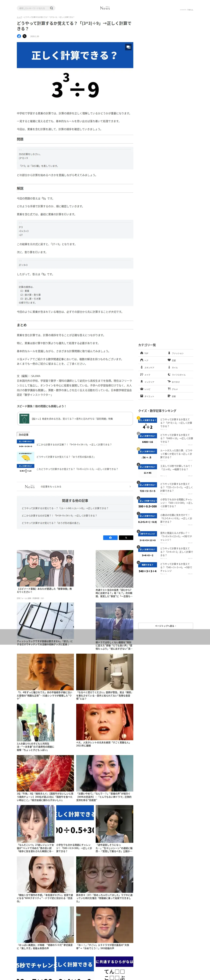Open the image gallery icon on the banner
The image size is (210, 980).
point(128,47)
